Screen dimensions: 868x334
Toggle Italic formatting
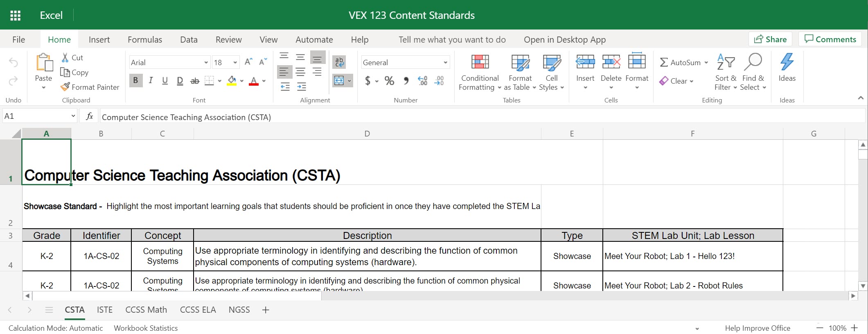coord(151,81)
